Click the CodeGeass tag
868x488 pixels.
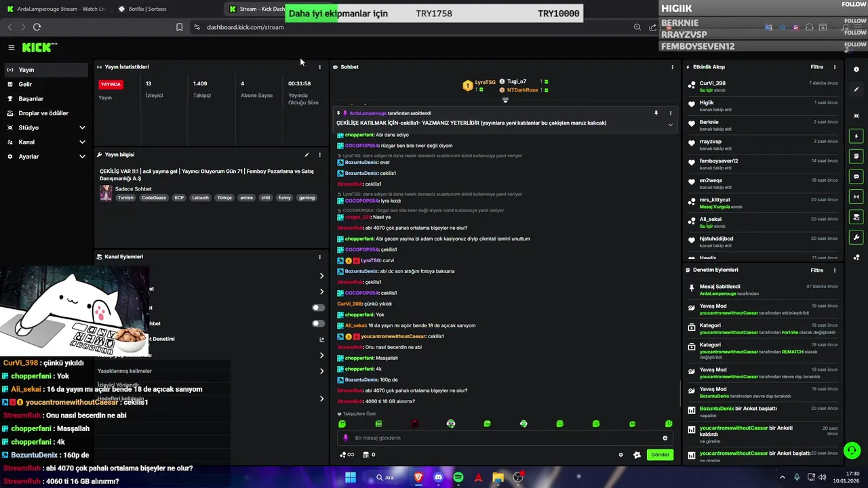point(153,198)
